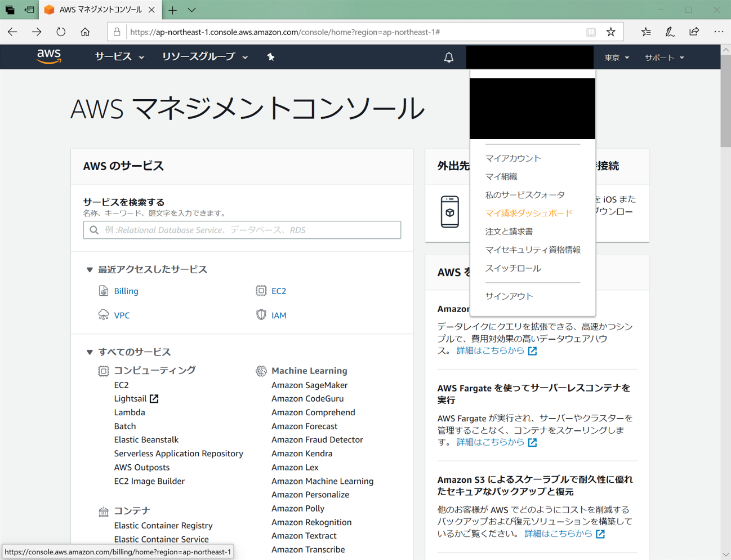Screen dimensions: 731x560
Task: Open the リソースグループ dropdown
Action: coord(205,57)
